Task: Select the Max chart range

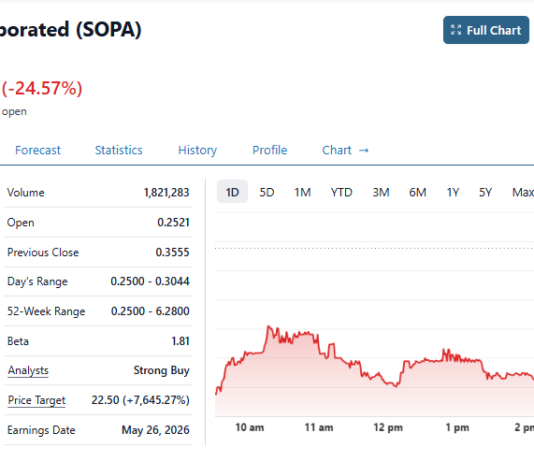Action: [523, 192]
